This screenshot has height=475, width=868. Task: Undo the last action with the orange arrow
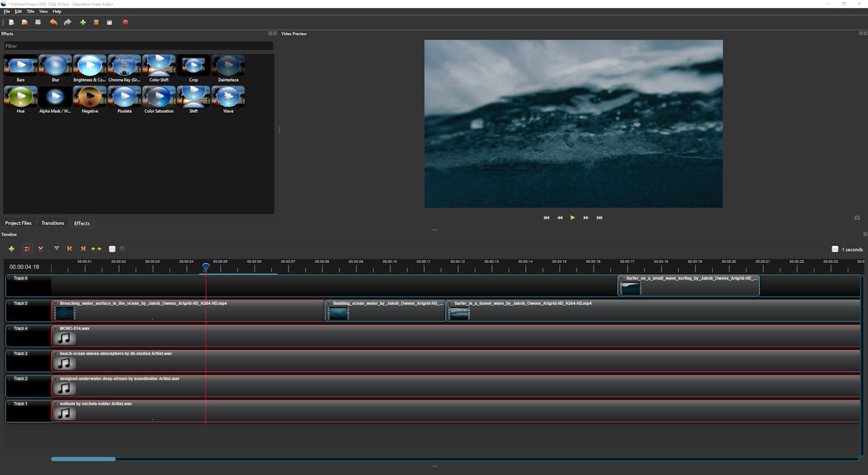pos(53,22)
